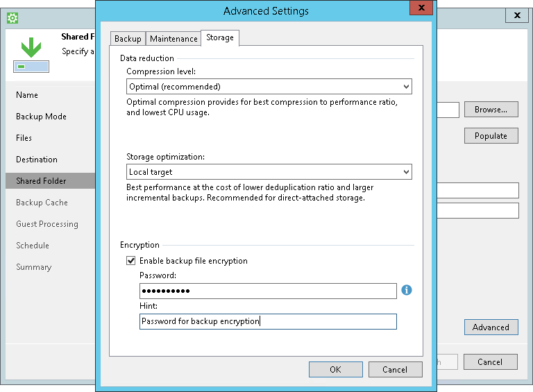This screenshot has height=392, width=533.
Task: Uncheck Enable backup file encryption
Action: click(x=131, y=261)
